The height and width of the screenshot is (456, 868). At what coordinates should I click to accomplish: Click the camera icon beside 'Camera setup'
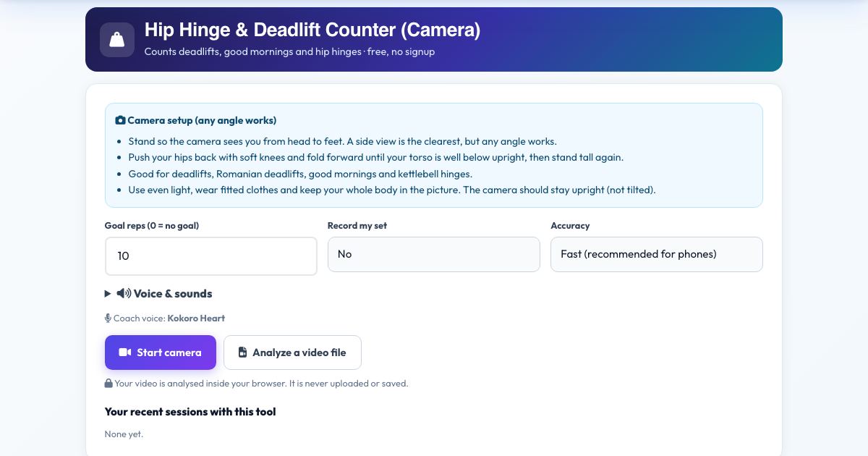point(120,120)
